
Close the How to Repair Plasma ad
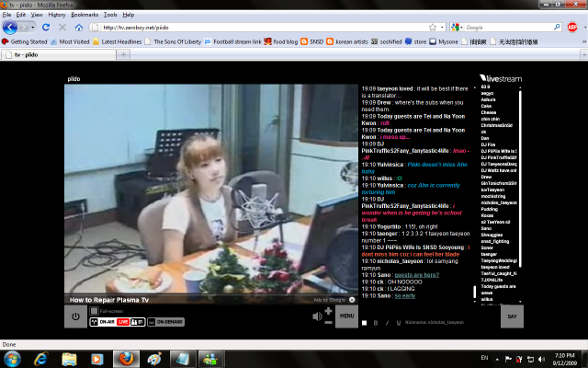tap(352, 299)
